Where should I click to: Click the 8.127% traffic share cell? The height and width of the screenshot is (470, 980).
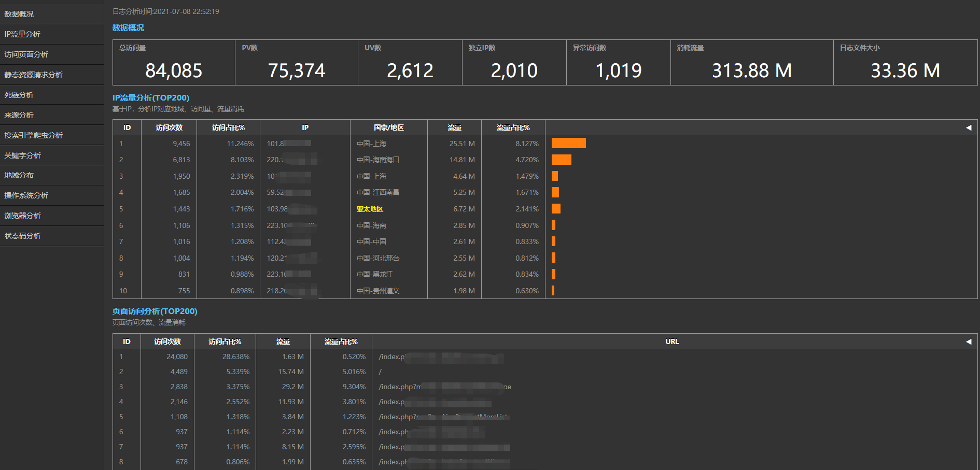(527, 144)
